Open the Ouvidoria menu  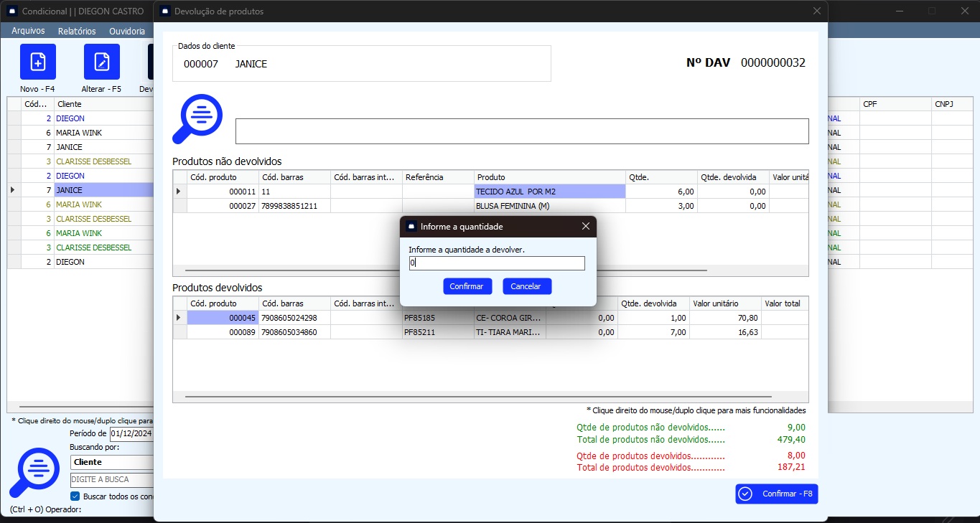(x=127, y=31)
